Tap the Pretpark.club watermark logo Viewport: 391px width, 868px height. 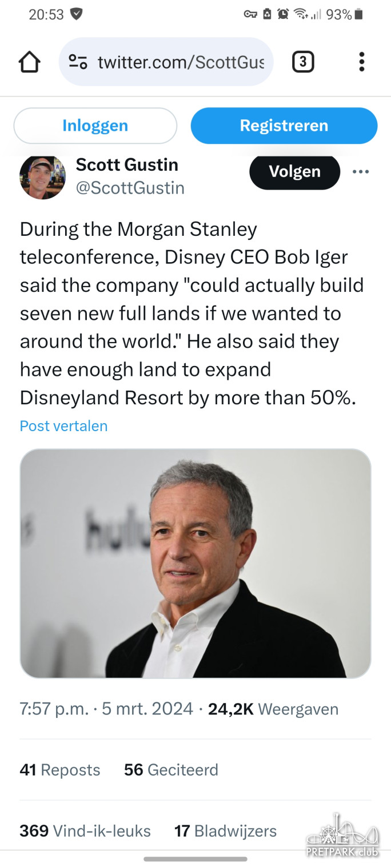point(342,836)
